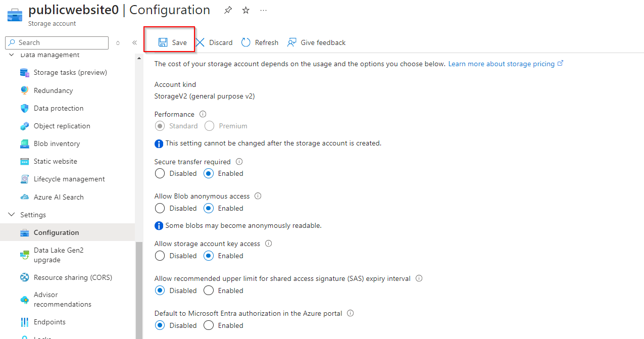The height and width of the screenshot is (339, 644).
Task: Click the Save disk icon
Action: 163,42
